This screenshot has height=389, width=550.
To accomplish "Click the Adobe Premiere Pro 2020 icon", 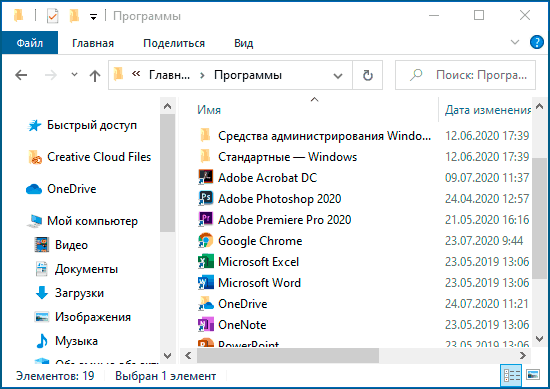I will tap(206, 220).
